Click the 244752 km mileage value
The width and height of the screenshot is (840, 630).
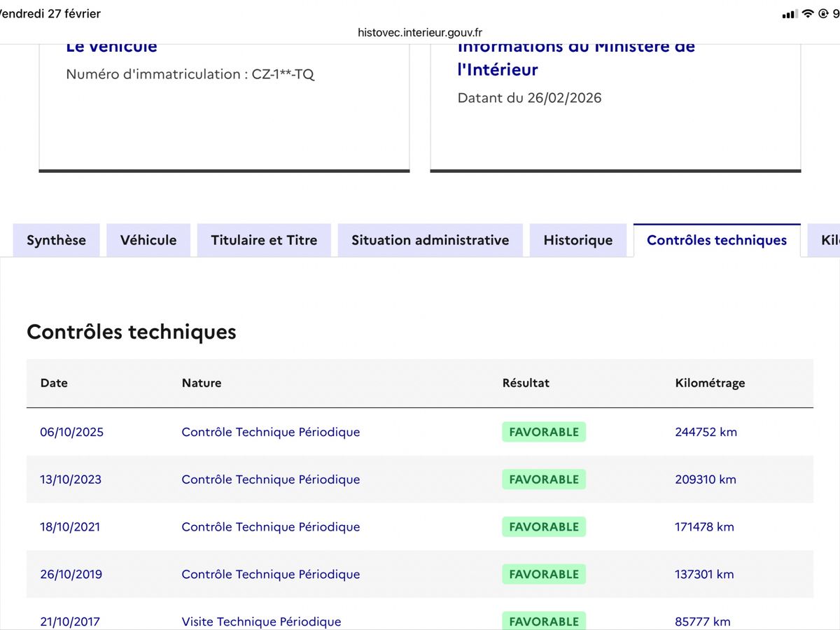pos(706,432)
